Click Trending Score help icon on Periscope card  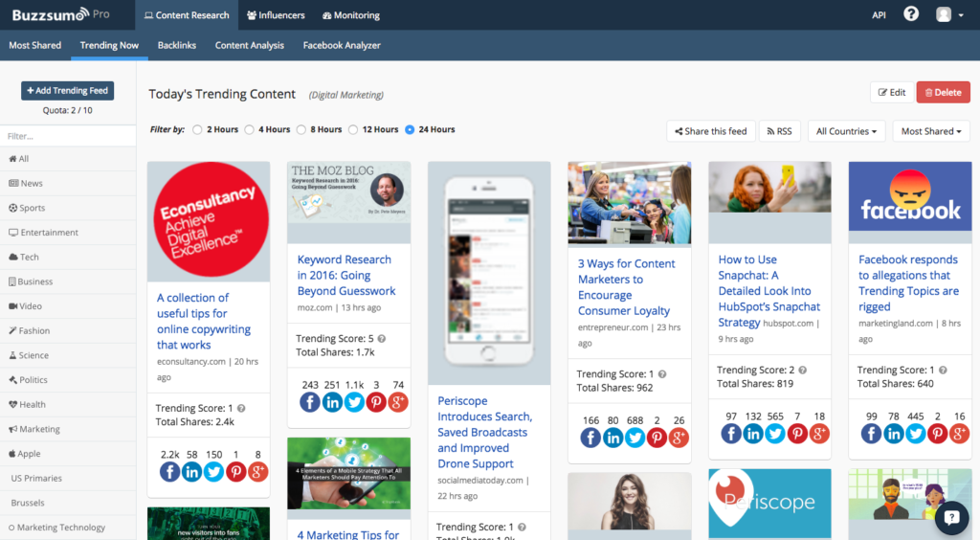[x=522, y=527]
